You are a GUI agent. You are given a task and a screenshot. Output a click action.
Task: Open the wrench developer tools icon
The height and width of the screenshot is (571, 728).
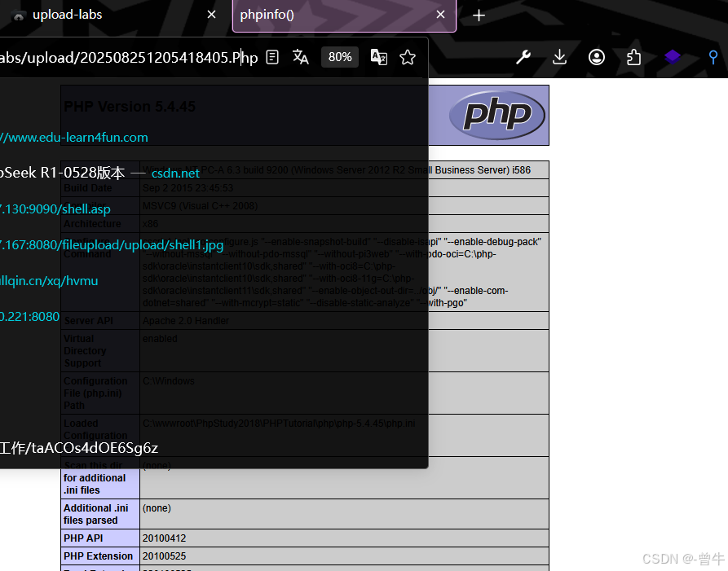523,57
